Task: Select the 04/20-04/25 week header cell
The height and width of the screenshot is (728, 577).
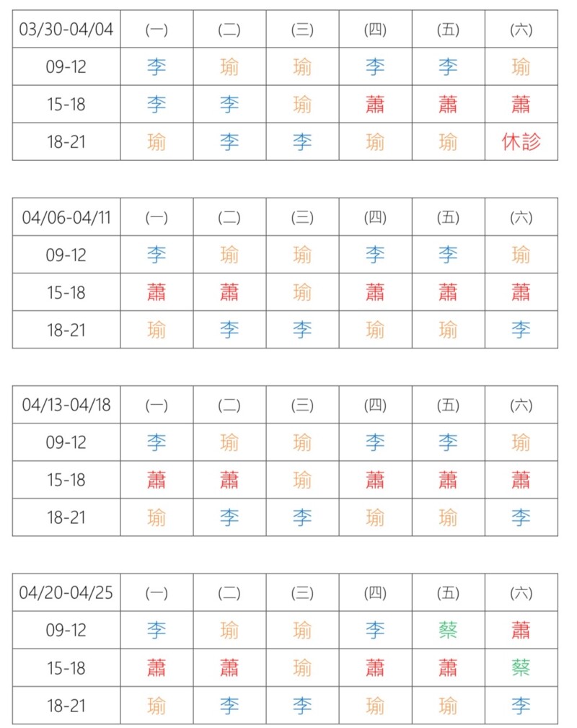Action: coord(66,592)
